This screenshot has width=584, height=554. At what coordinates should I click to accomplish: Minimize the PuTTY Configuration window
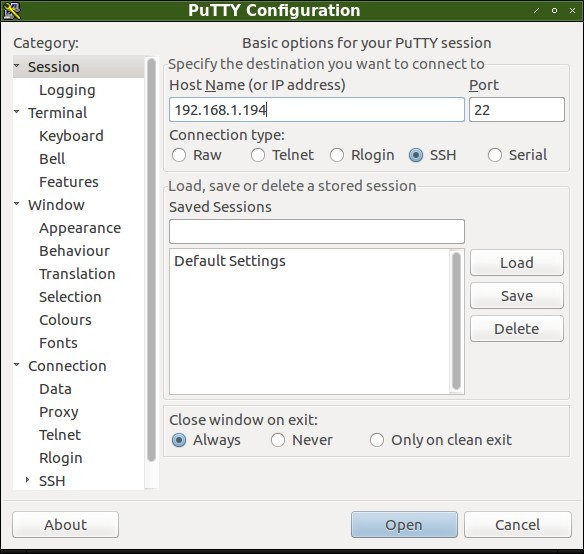click(537, 10)
